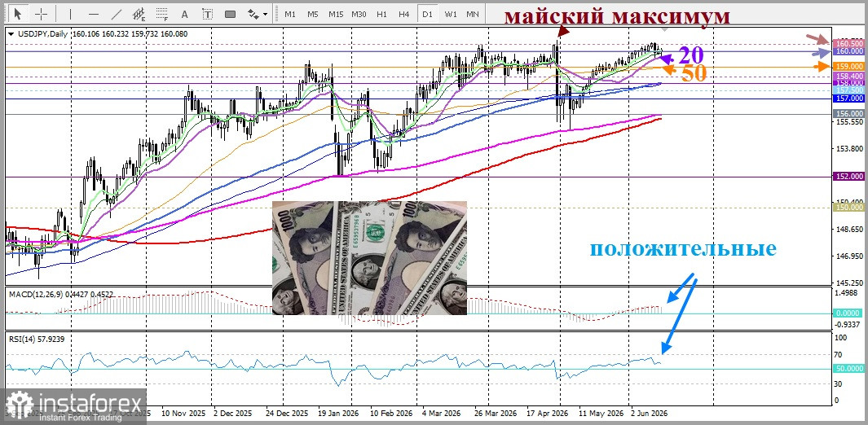The image size is (868, 425).
Task: Expand the triangle beside USDJPY,Daily
Action: tap(11, 33)
